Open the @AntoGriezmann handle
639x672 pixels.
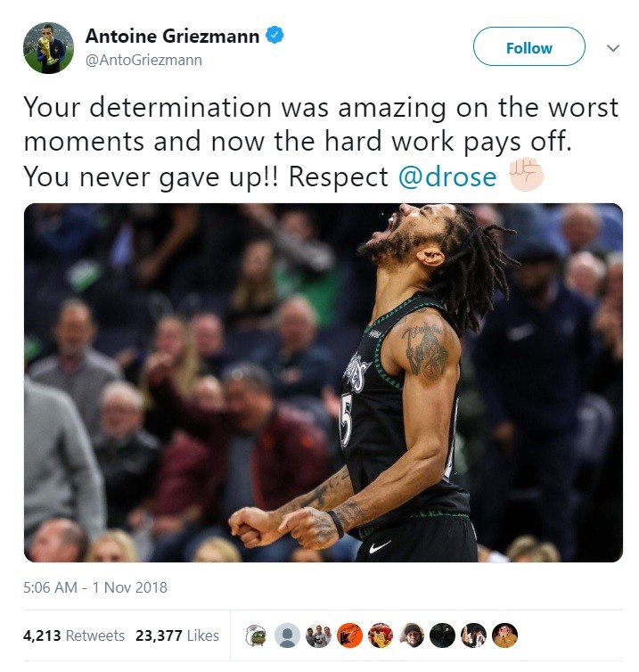pyautogui.click(x=144, y=60)
